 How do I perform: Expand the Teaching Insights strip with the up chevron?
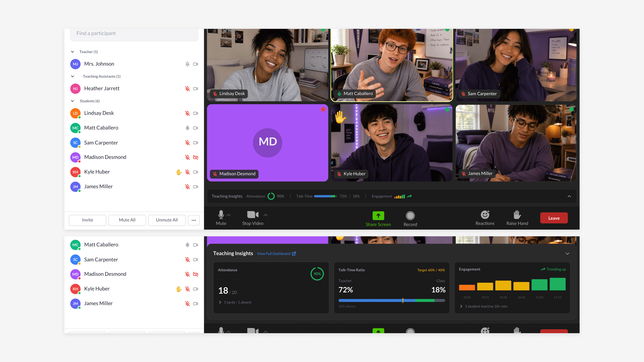[x=569, y=196]
